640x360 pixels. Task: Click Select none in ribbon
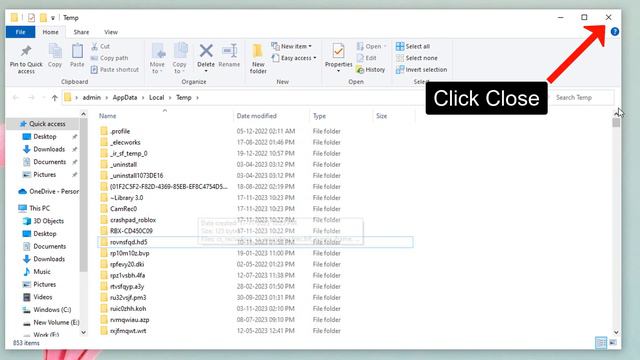[x=416, y=58]
